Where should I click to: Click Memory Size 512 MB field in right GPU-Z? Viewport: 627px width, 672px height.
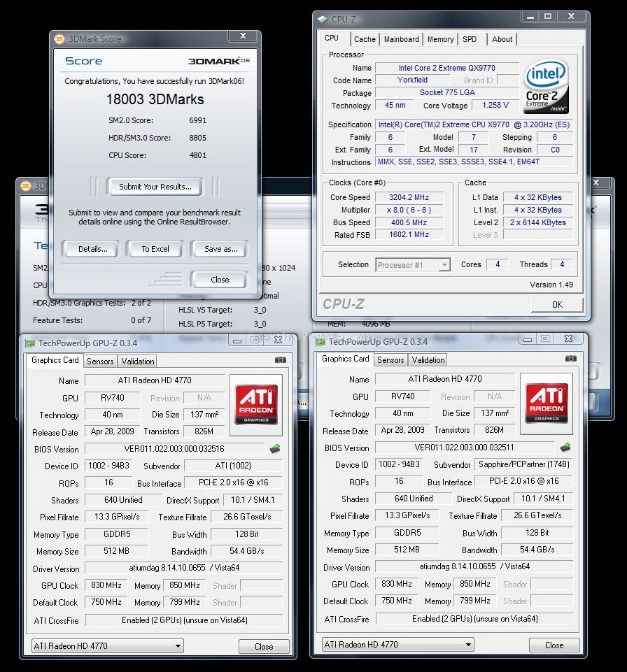click(407, 550)
